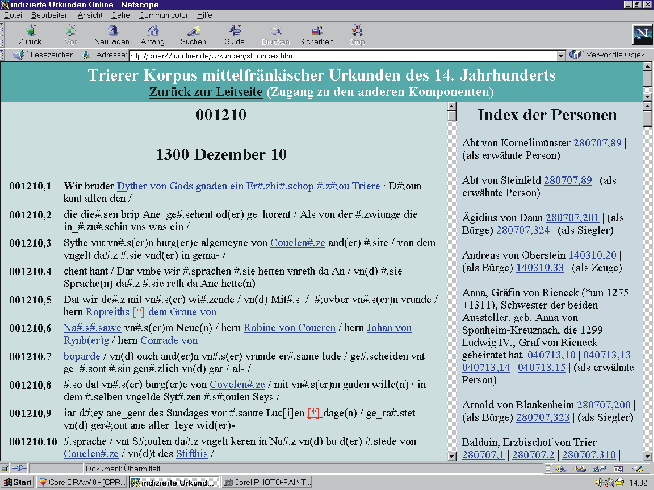Screen dimensions: 654x490
Task: Open the Ansicht menu
Action: click(x=90, y=15)
